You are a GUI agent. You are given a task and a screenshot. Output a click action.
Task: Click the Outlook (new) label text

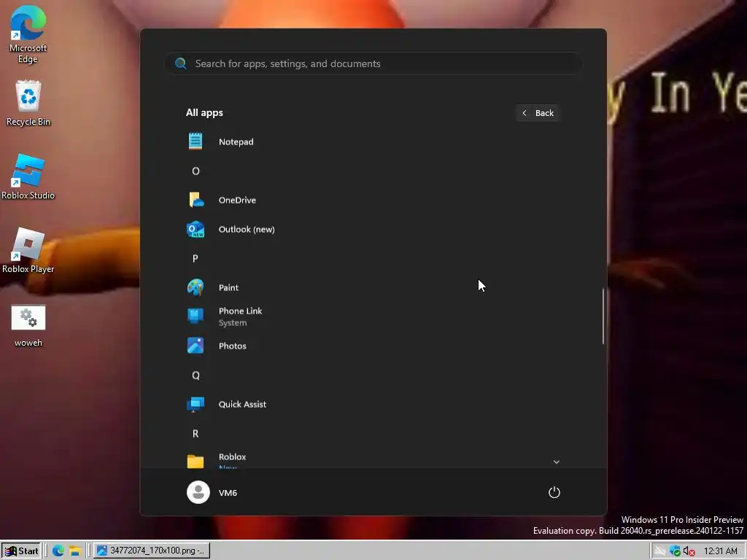pyautogui.click(x=247, y=229)
